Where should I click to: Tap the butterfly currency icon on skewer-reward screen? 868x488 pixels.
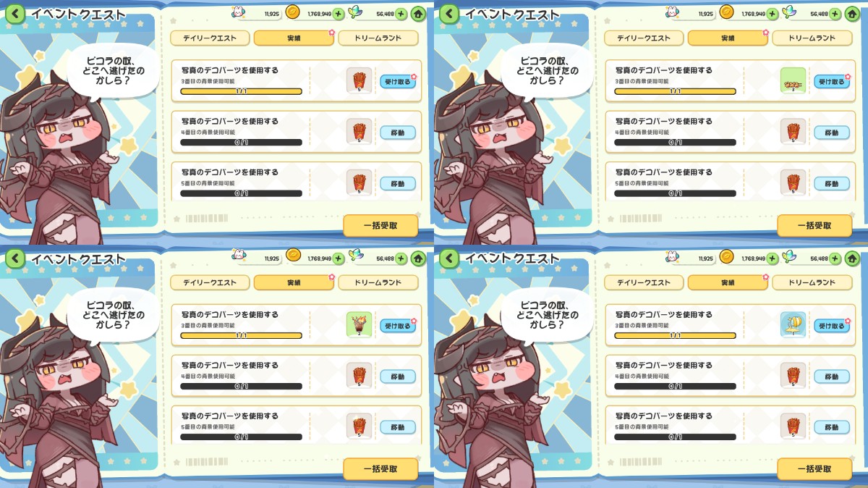pos(789,12)
